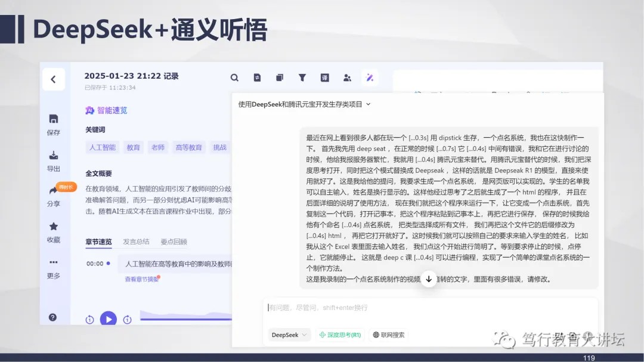Screen dimensions: 644x362
Task: Click the 导出 export icon
Action: tap(54, 156)
